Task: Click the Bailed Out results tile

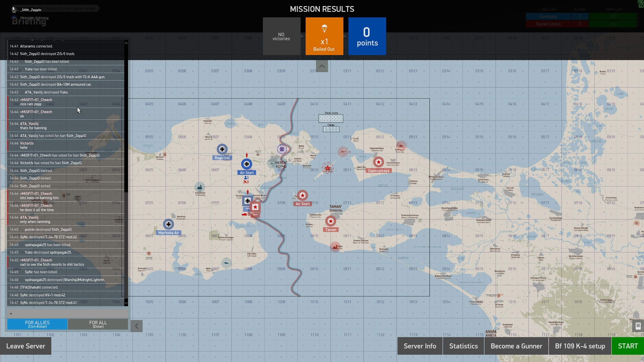Action: coord(324,36)
